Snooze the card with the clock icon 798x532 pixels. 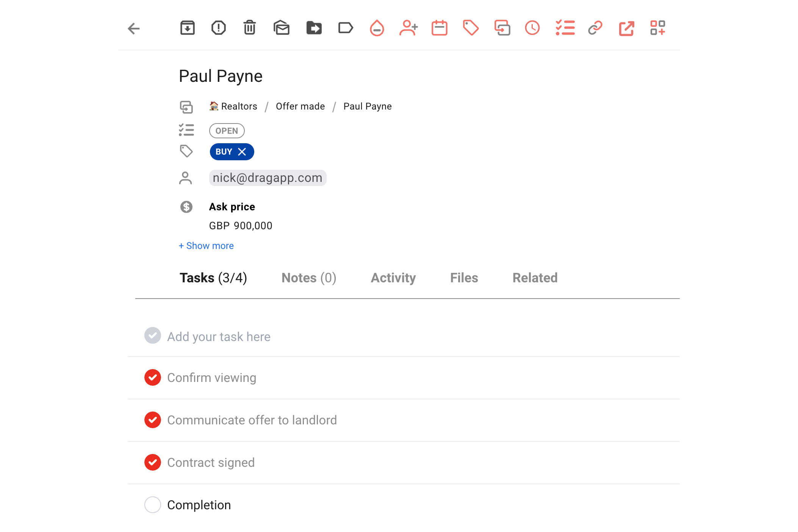click(532, 28)
